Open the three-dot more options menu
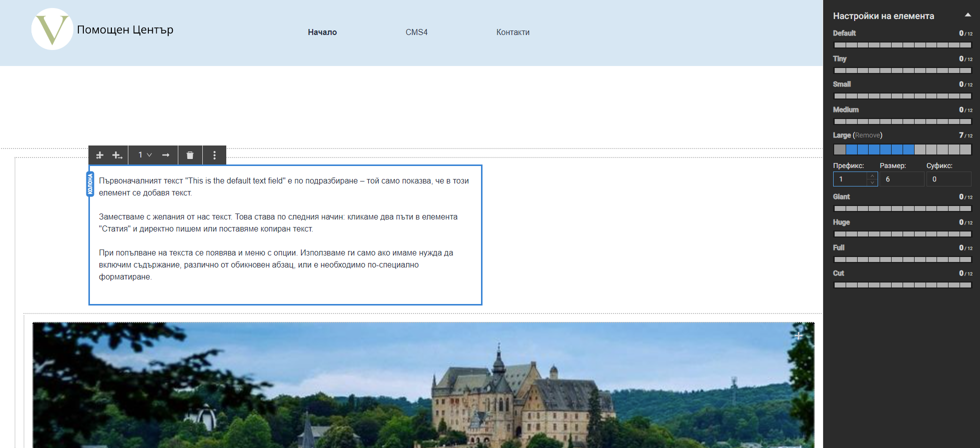 pyautogui.click(x=214, y=155)
